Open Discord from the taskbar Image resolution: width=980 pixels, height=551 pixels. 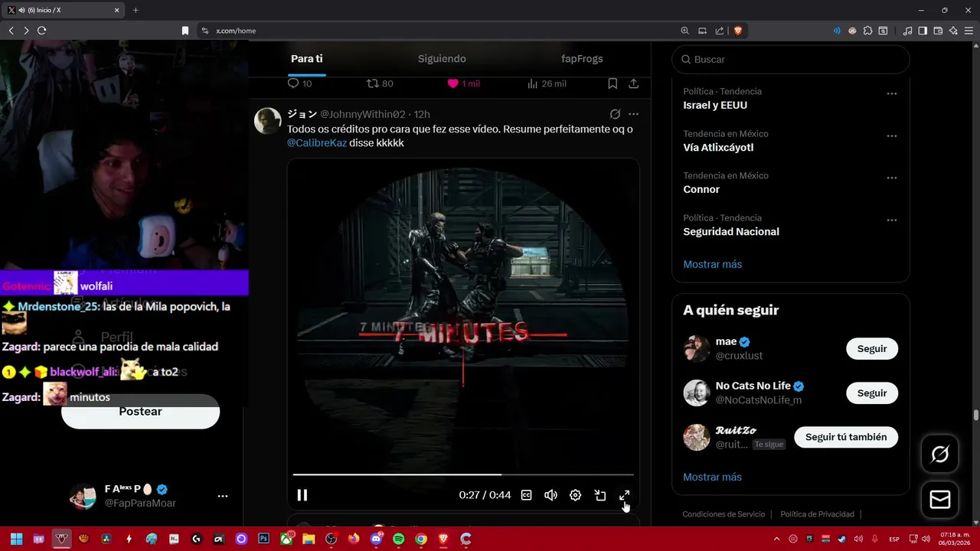pos(376,539)
